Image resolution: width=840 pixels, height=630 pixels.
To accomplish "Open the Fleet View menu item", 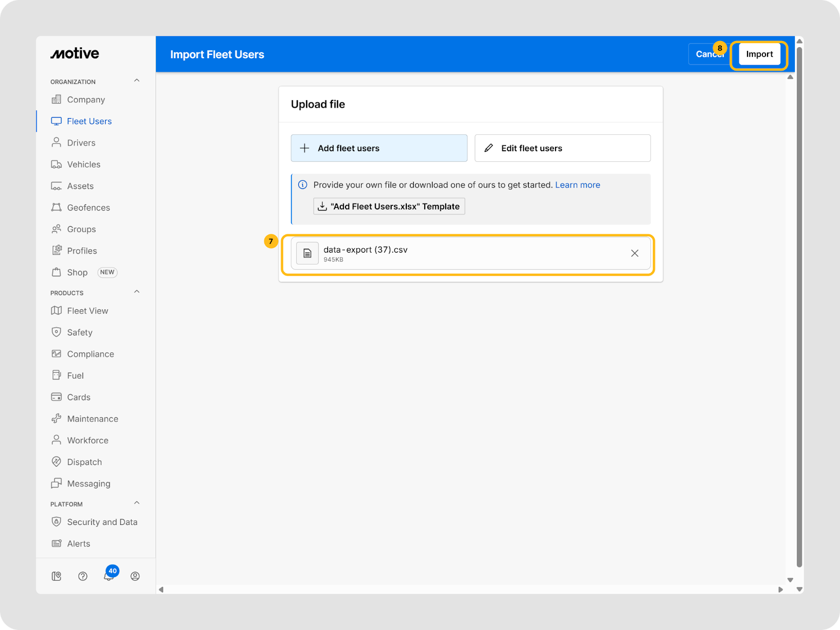I will [87, 311].
